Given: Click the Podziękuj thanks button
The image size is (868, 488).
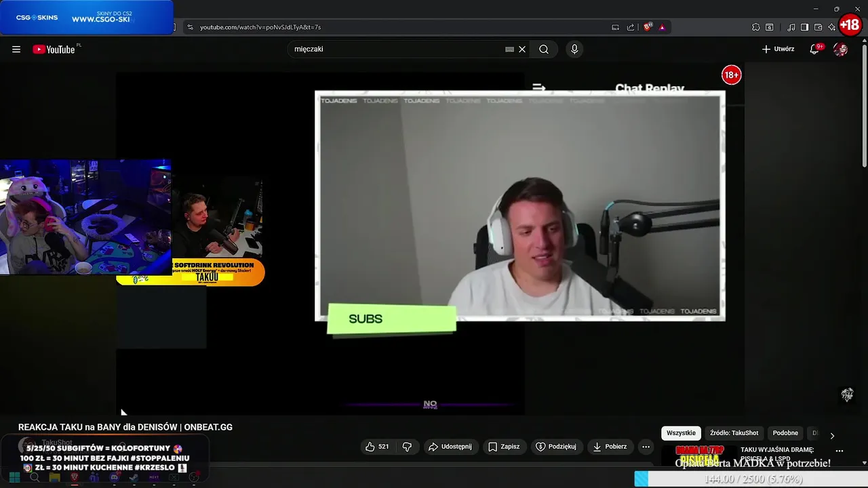Looking at the screenshot, I should coord(556,447).
